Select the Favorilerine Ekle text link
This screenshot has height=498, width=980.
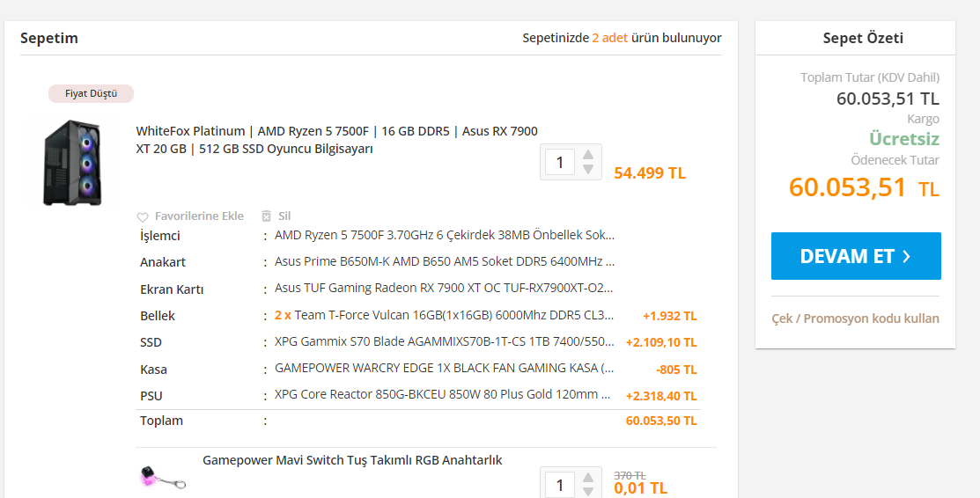(199, 216)
